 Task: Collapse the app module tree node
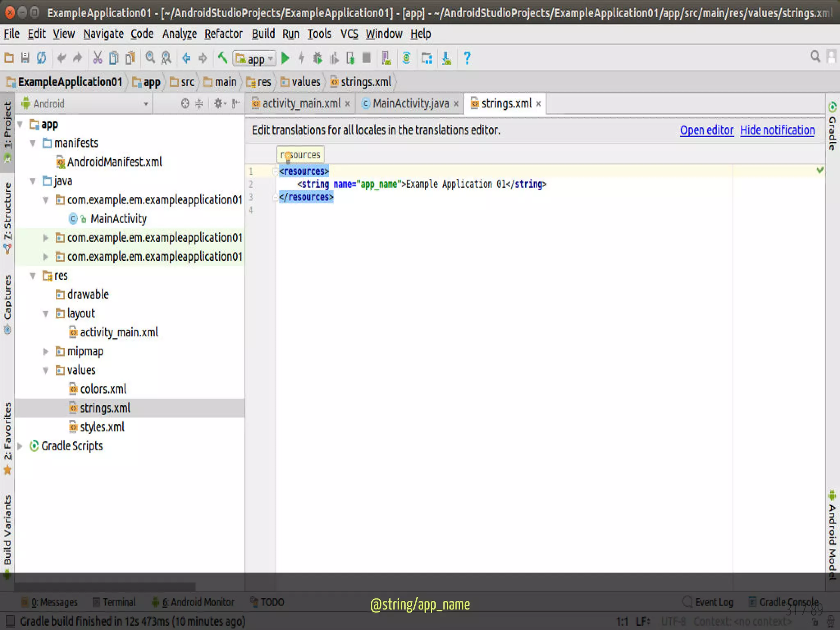pyautogui.click(x=20, y=124)
